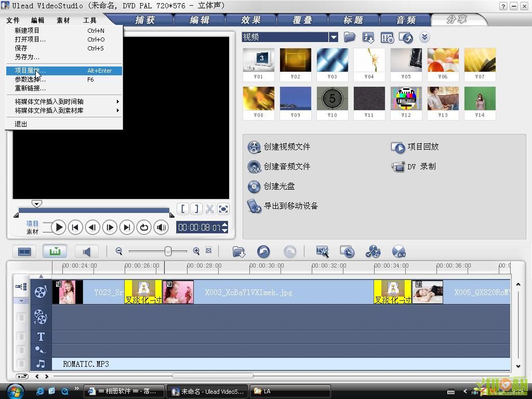Choose 另存为... in the File menu
The height and width of the screenshot is (399, 532).
[x=64, y=57]
